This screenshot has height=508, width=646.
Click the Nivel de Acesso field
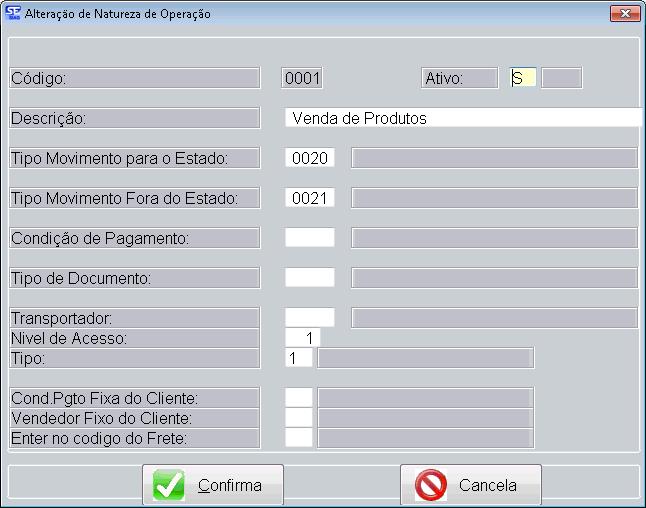point(303,338)
